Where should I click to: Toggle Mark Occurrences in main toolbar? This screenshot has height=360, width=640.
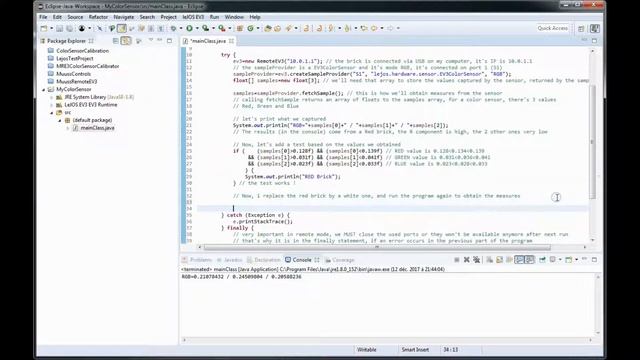pyautogui.click(x=122, y=28)
